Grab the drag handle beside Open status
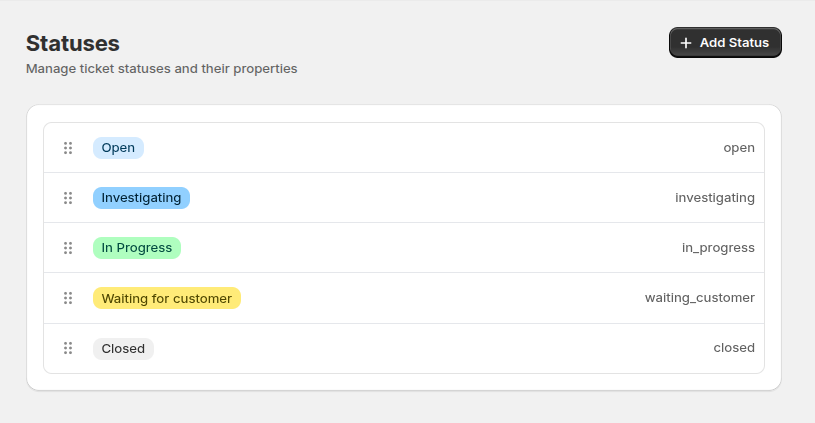Viewport: 815px width, 423px height. (68, 148)
